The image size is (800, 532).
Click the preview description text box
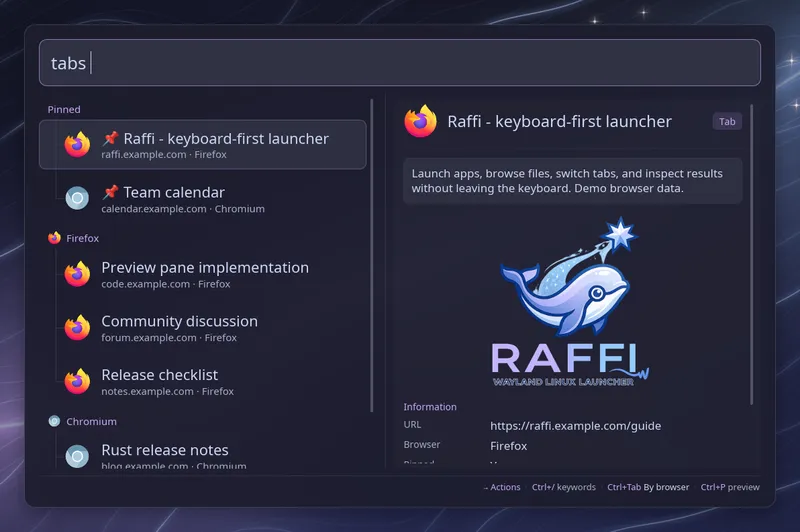[572, 181]
